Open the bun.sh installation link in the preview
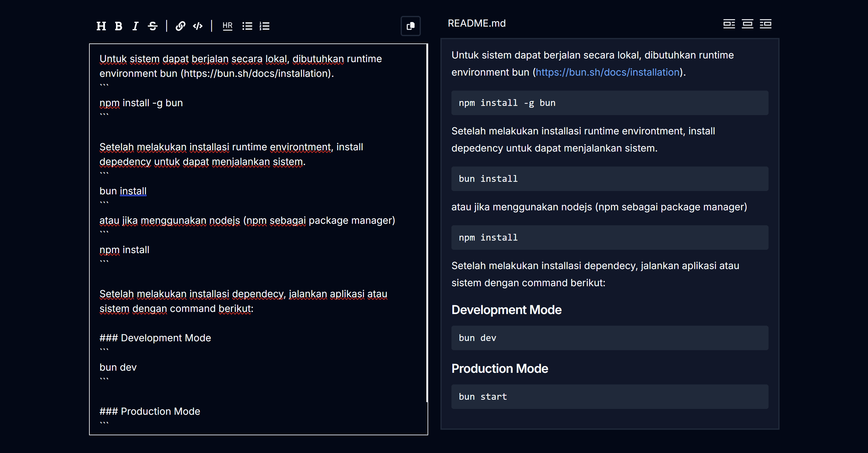This screenshot has width=868, height=453. [x=607, y=72]
